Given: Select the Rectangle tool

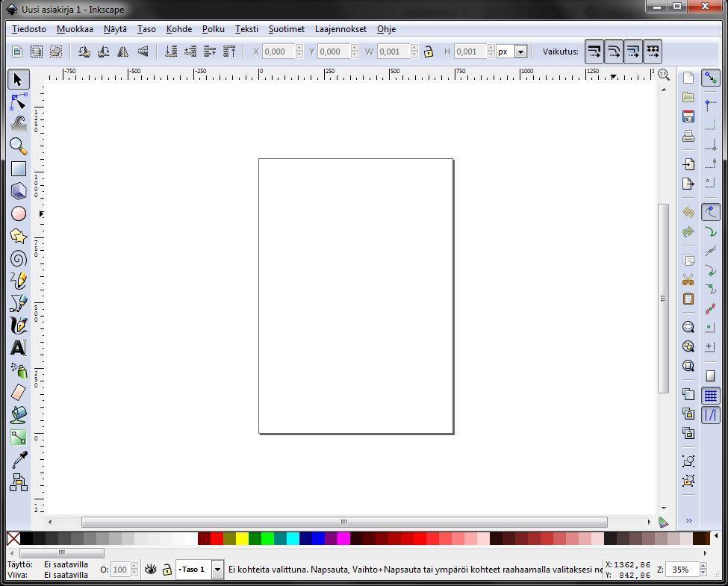Looking at the screenshot, I should (19, 169).
